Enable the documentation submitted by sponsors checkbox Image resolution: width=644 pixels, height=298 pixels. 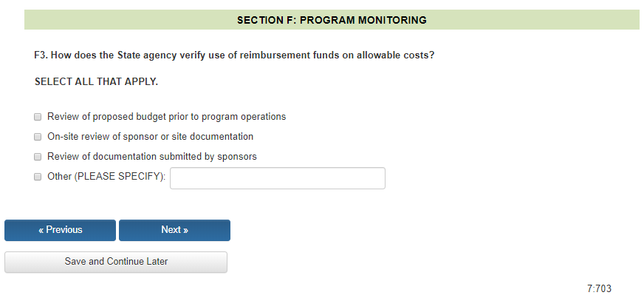click(38, 157)
